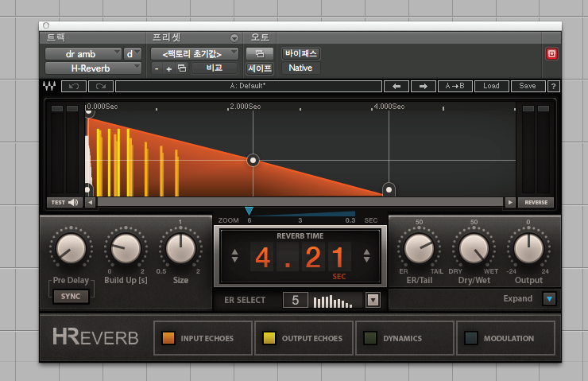Click the Load preset button
The width and height of the screenshot is (588, 381).
491,86
